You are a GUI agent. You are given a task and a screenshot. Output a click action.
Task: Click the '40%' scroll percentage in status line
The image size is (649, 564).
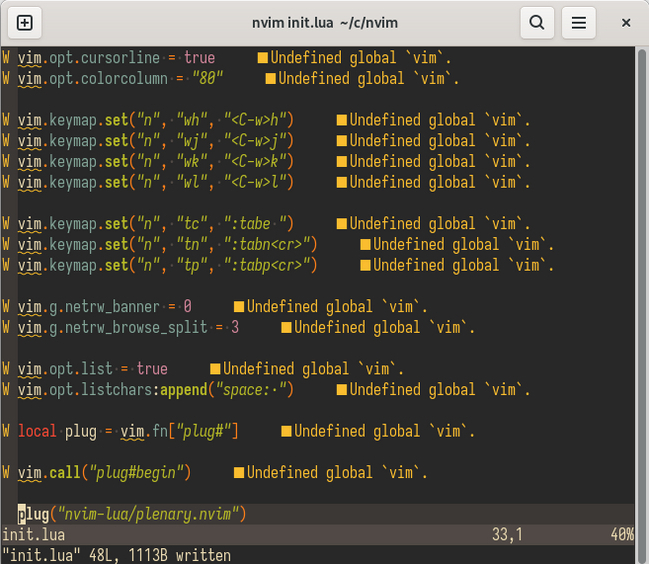coord(622,535)
